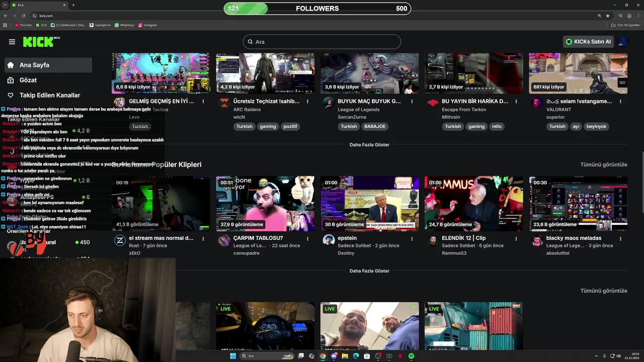Open Windows Start menu
644x362 pixels.
tap(233, 356)
